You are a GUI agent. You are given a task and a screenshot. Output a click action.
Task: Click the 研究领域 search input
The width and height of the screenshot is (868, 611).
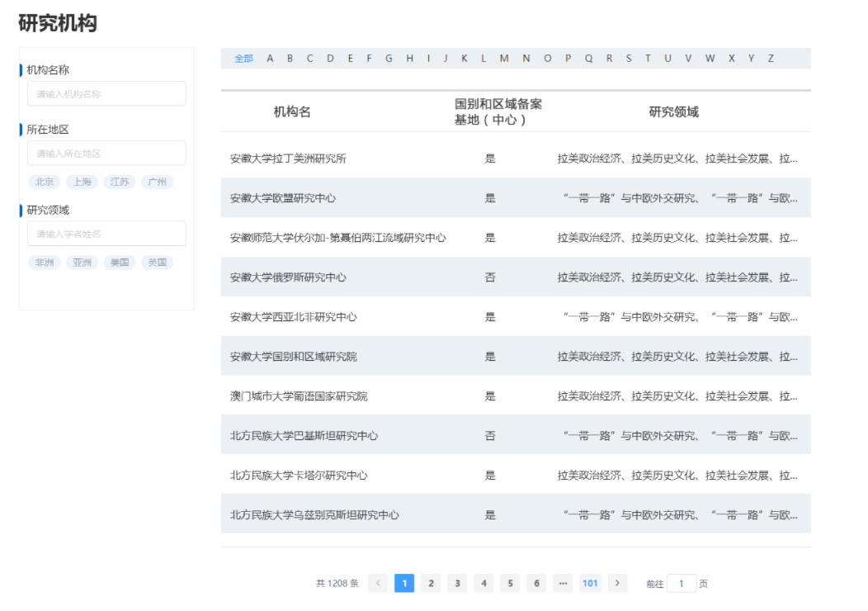click(x=106, y=233)
